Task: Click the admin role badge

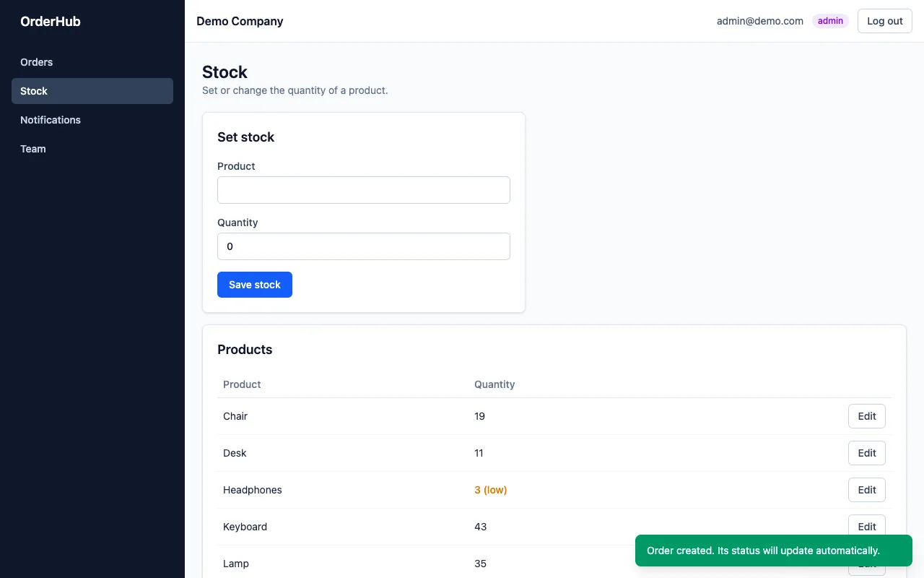Action: (x=830, y=21)
